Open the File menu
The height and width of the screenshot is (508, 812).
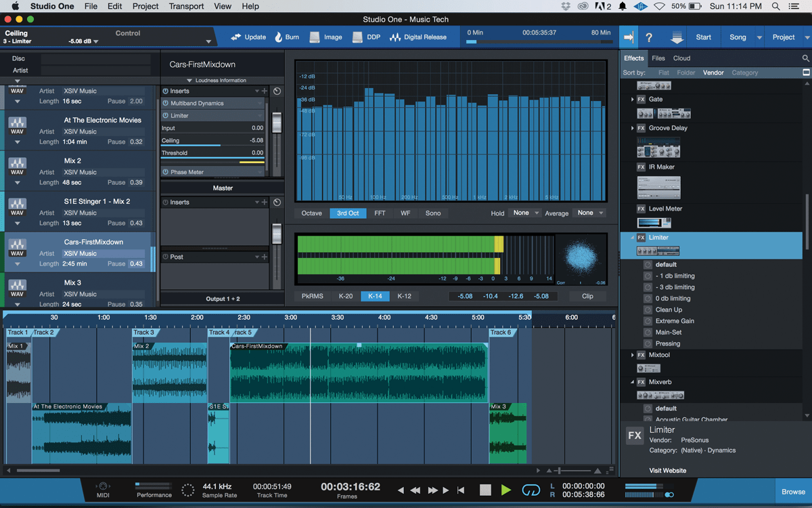(x=91, y=6)
